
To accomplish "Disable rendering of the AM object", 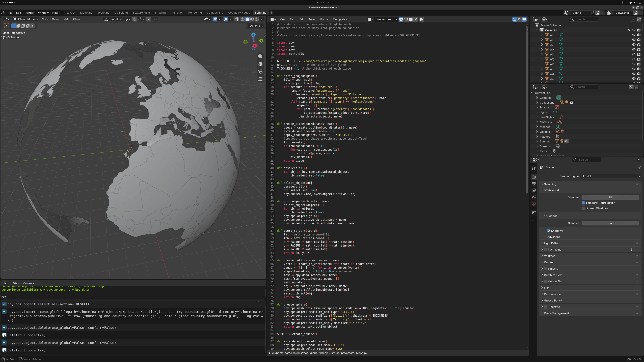I will (x=639, y=49).
